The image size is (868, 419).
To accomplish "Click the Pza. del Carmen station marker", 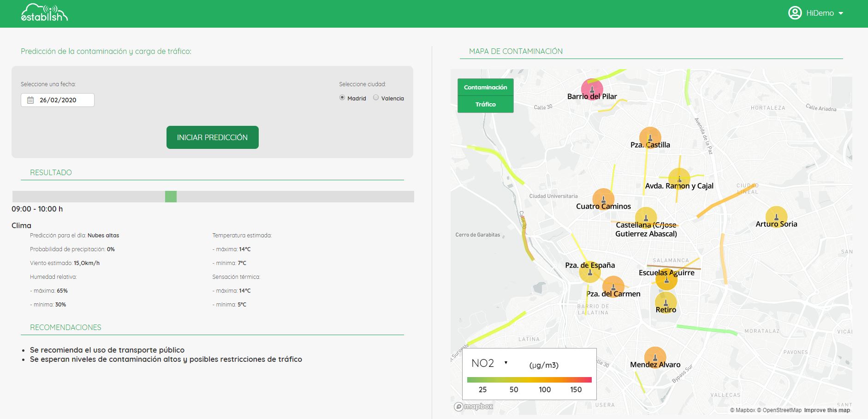I will tap(613, 287).
